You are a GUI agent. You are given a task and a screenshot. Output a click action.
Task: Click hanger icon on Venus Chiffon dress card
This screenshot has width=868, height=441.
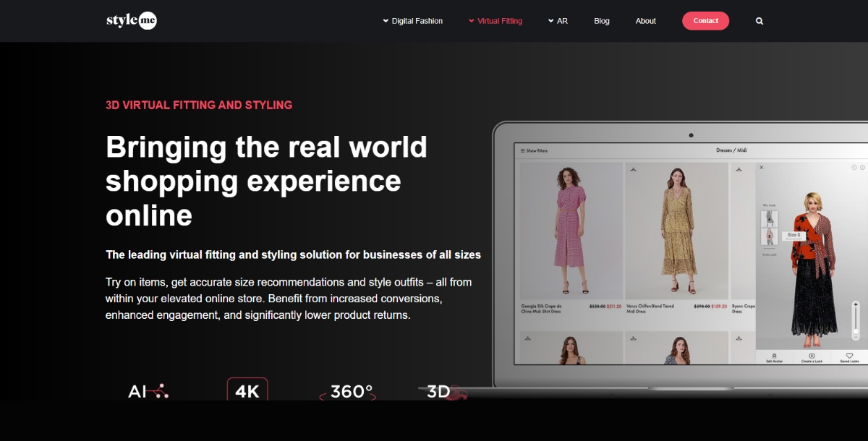point(634,168)
